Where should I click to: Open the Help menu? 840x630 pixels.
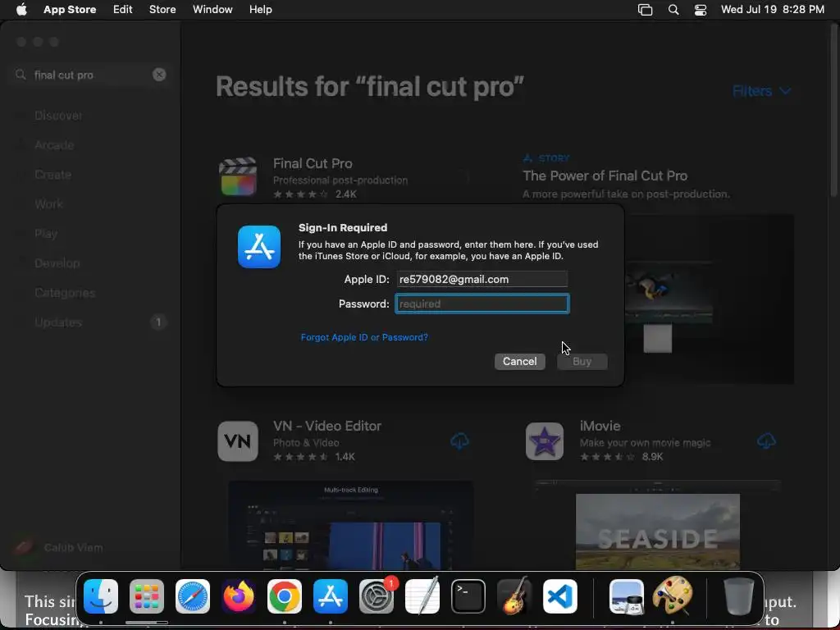(260, 10)
